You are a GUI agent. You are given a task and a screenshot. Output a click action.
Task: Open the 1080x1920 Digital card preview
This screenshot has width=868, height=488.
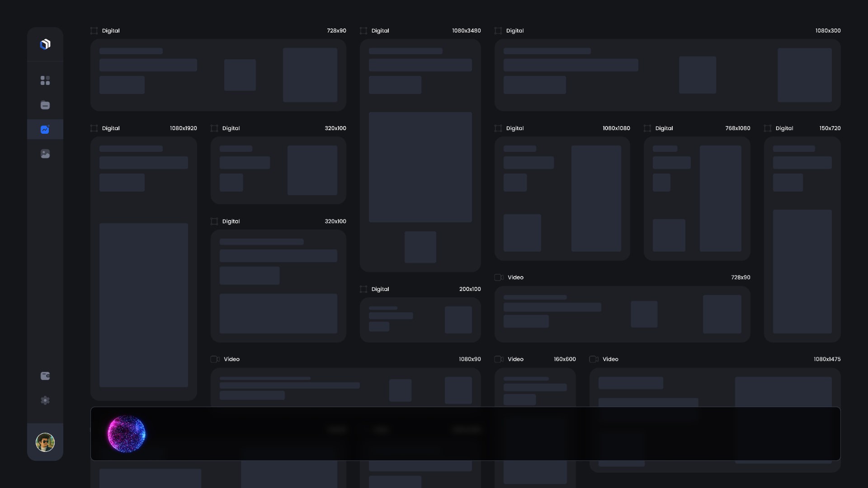pos(144,268)
